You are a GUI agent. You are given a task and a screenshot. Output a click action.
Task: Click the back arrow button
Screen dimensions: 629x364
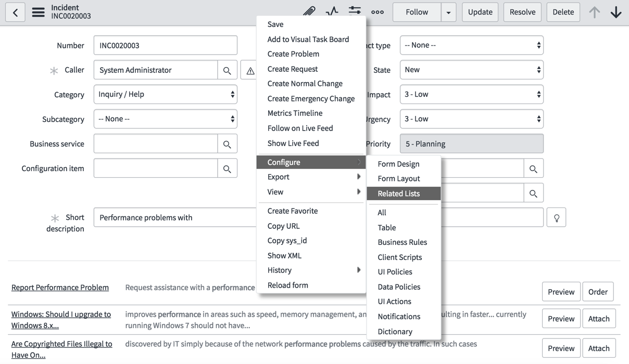[16, 12]
